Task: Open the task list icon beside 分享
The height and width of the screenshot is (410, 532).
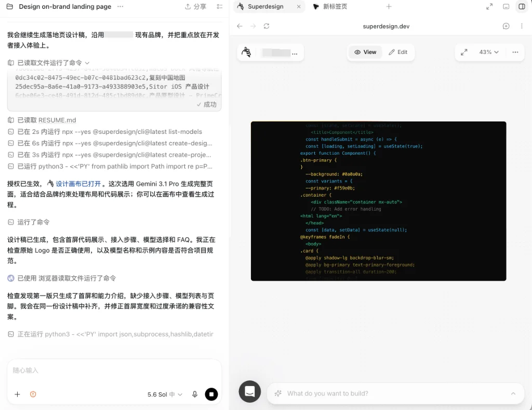Action: pos(220,6)
